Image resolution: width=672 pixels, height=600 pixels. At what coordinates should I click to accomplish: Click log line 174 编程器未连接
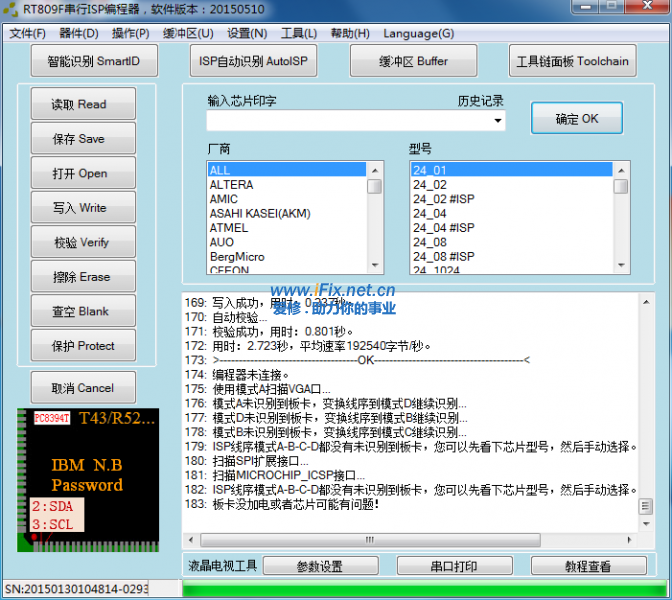point(237,375)
